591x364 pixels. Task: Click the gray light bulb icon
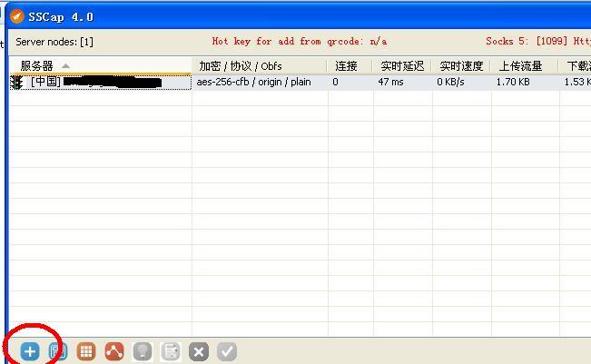pos(143,351)
